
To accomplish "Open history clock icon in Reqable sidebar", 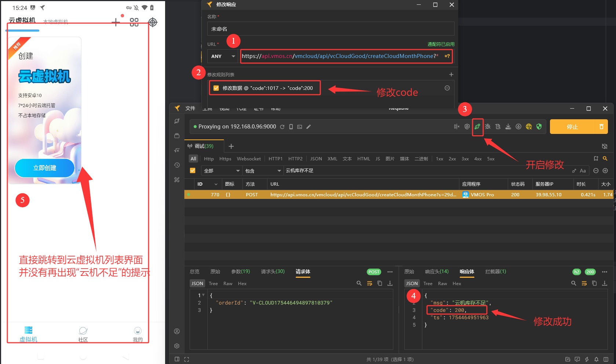I will [177, 165].
